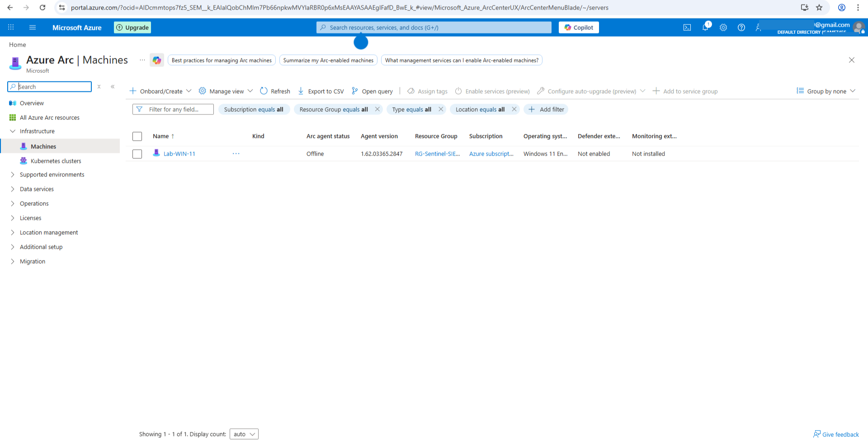
Task: Click the Upgrade button
Action: [132, 28]
